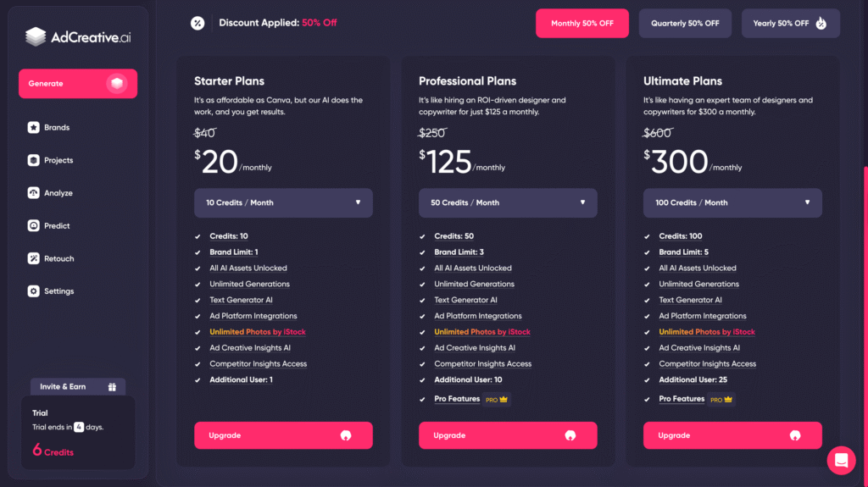This screenshot has width=868, height=487.
Task: Click the gift icon beside Invite & Earn
Action: [112, 387]
